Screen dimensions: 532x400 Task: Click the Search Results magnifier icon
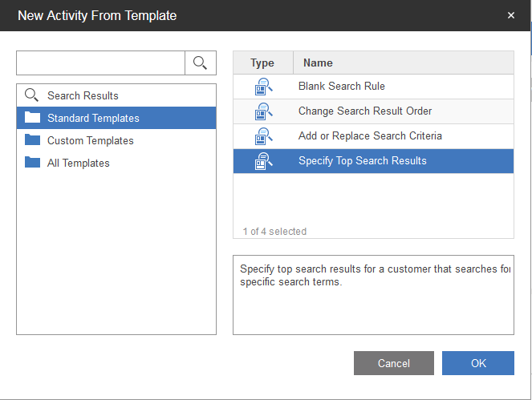coord(32,95)
